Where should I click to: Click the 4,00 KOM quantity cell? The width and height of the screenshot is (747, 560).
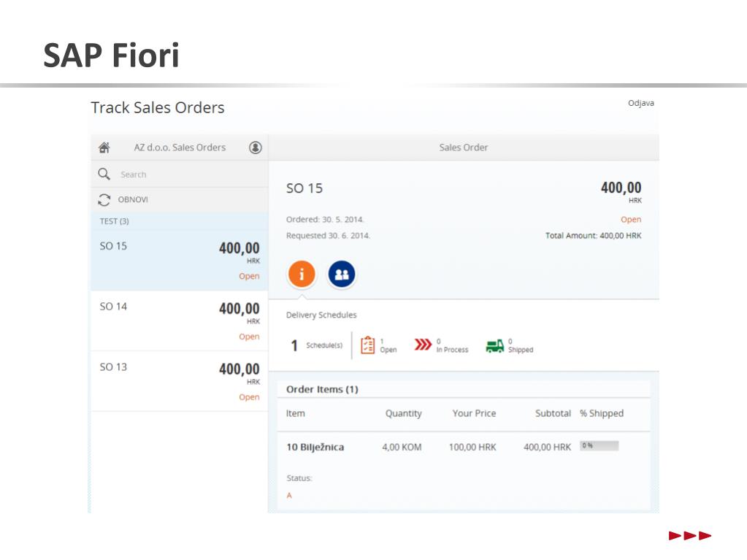coord(402,447)
